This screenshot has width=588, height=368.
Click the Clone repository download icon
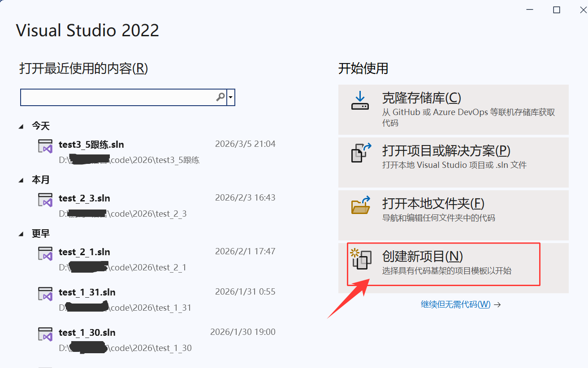tap(360, 101)
